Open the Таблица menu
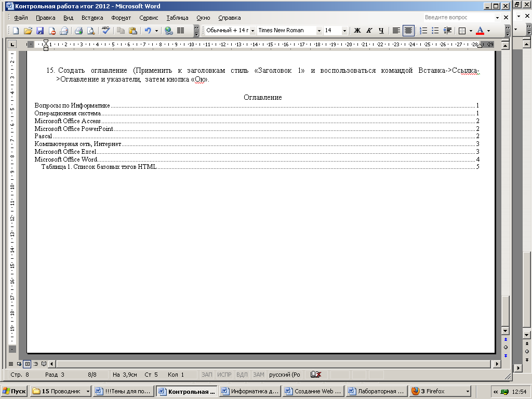The image size is (532, 399). coord(177,18)
